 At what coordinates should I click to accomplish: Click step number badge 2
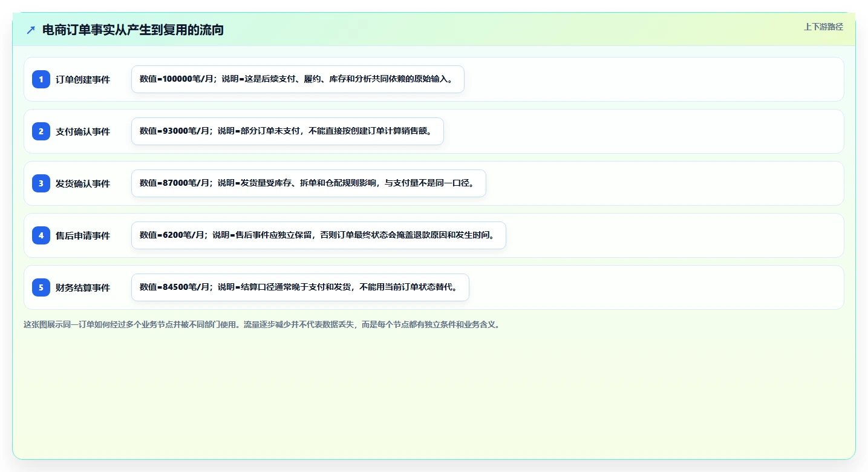point(41,131)
